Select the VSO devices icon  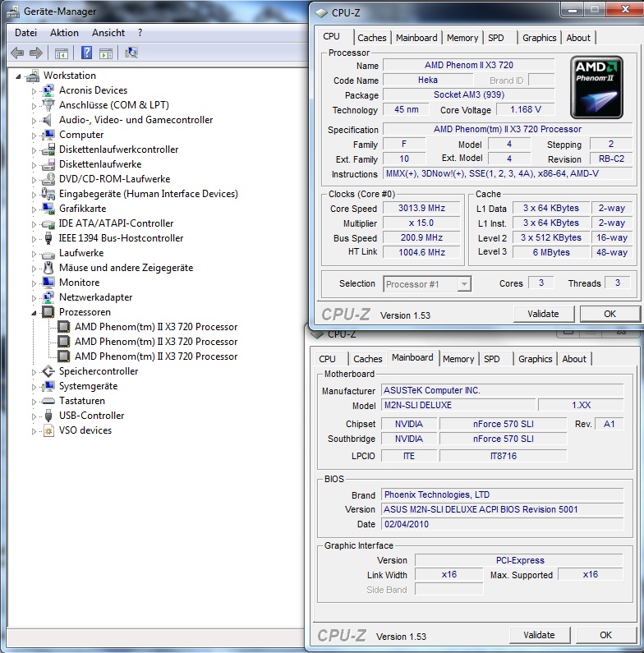coord(48,430)
